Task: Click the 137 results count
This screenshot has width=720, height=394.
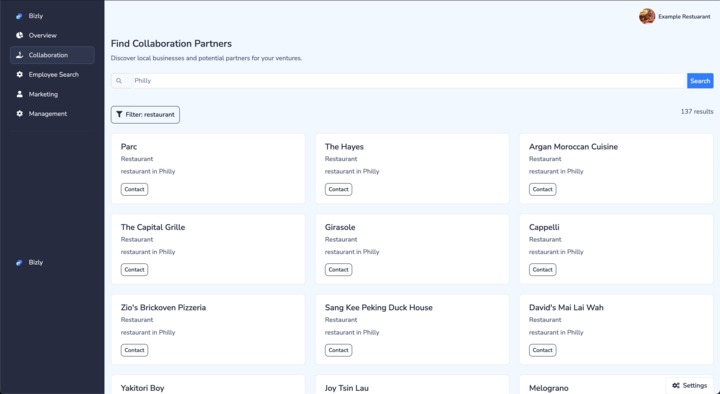Action: point(697,112)
